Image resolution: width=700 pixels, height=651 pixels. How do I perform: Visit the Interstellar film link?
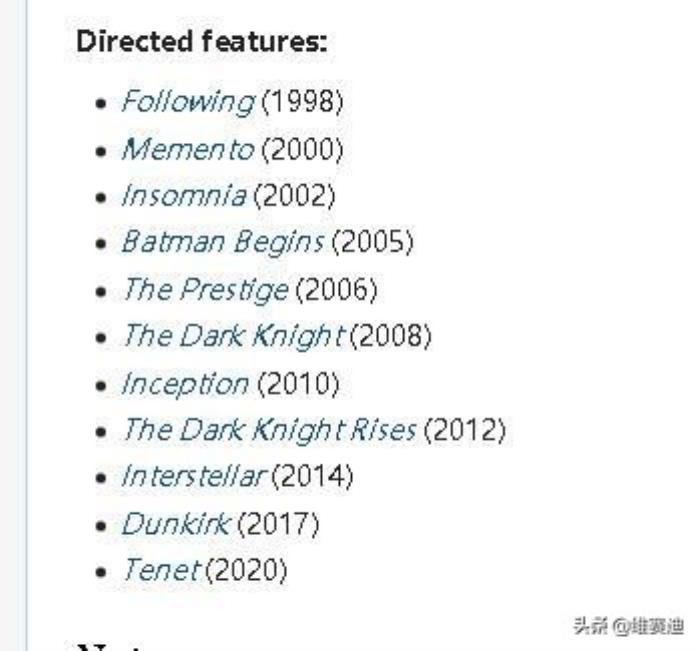pos(194,477)
